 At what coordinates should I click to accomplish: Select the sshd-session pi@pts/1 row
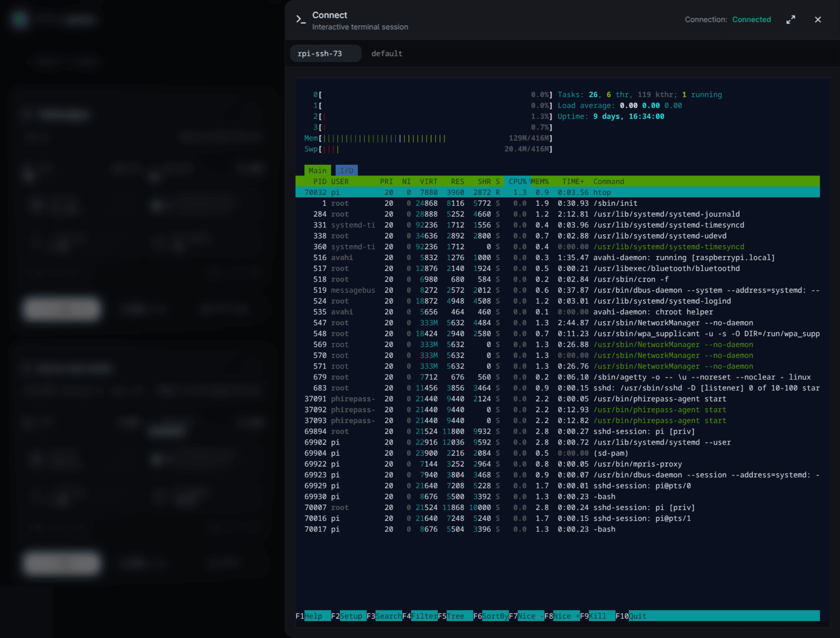pos(557,518)
